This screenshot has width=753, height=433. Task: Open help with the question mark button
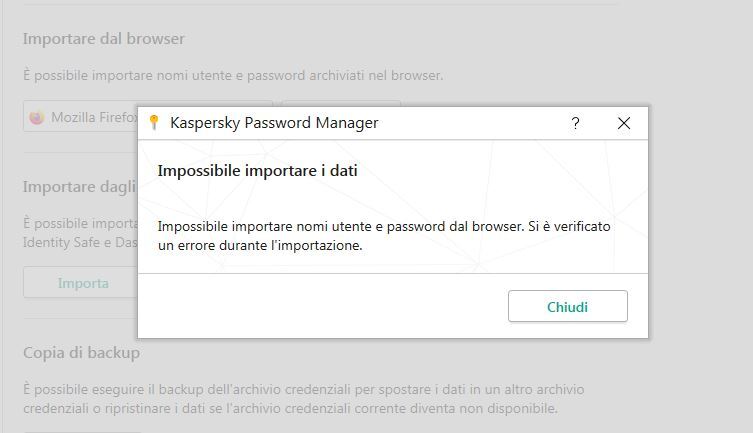(575, 123)
